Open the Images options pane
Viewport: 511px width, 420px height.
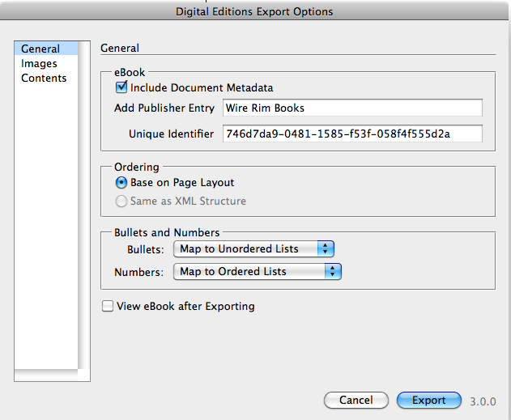pyautogui.click(x=39, y=64)
